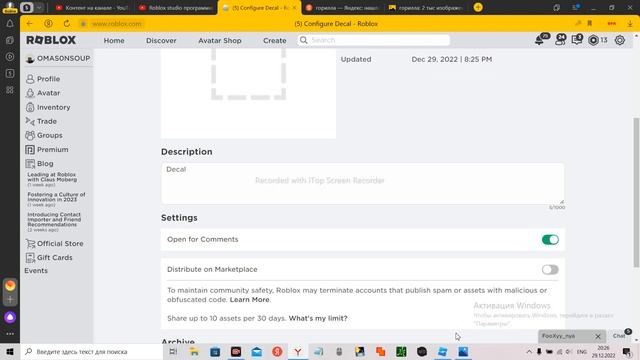Switch to the Roblox studio YouTube tab
Viewport: 640px width, 360px height.
176,7
